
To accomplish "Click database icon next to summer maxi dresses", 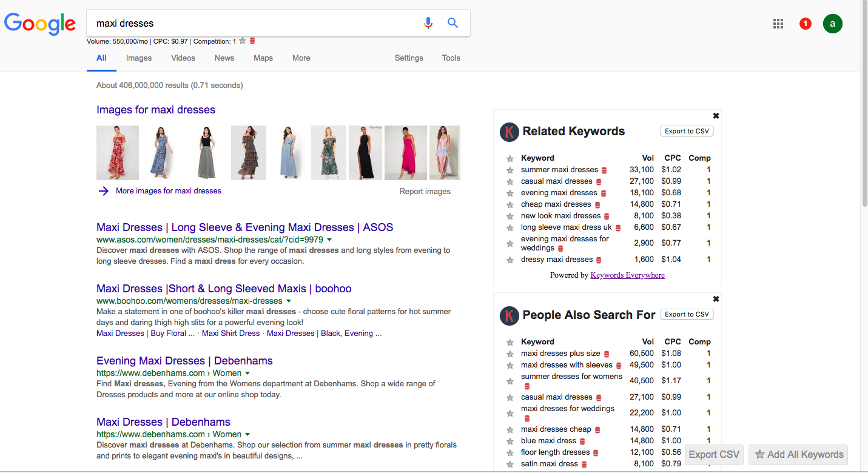I will click(x=604, y=170).
